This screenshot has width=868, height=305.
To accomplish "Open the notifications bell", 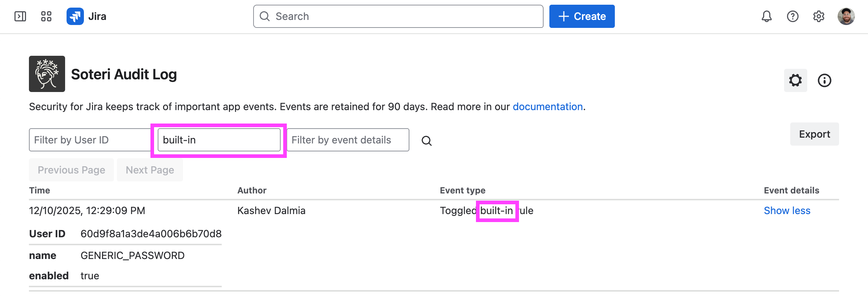I will [766, 16].
